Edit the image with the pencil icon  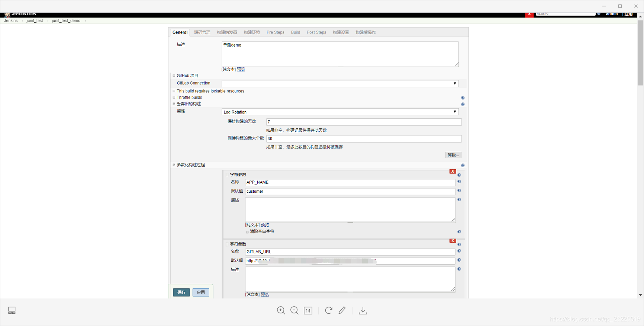click(x=342, y=310)
